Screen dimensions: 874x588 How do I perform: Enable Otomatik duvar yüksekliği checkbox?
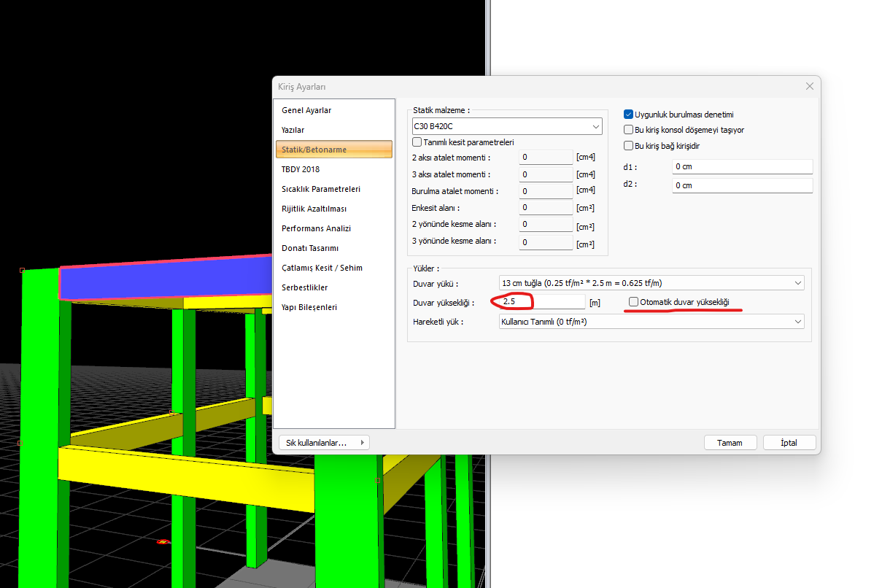coord(634,302)
